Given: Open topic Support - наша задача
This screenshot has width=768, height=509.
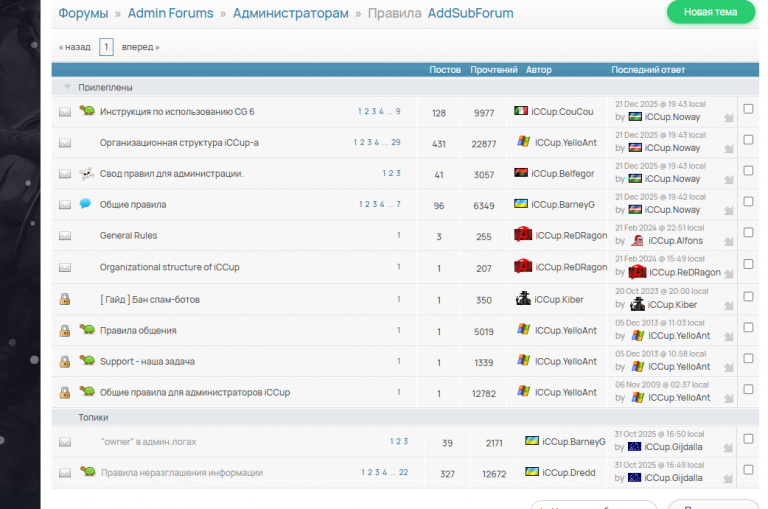Looking at the screenshot, I should click(147, 362).
